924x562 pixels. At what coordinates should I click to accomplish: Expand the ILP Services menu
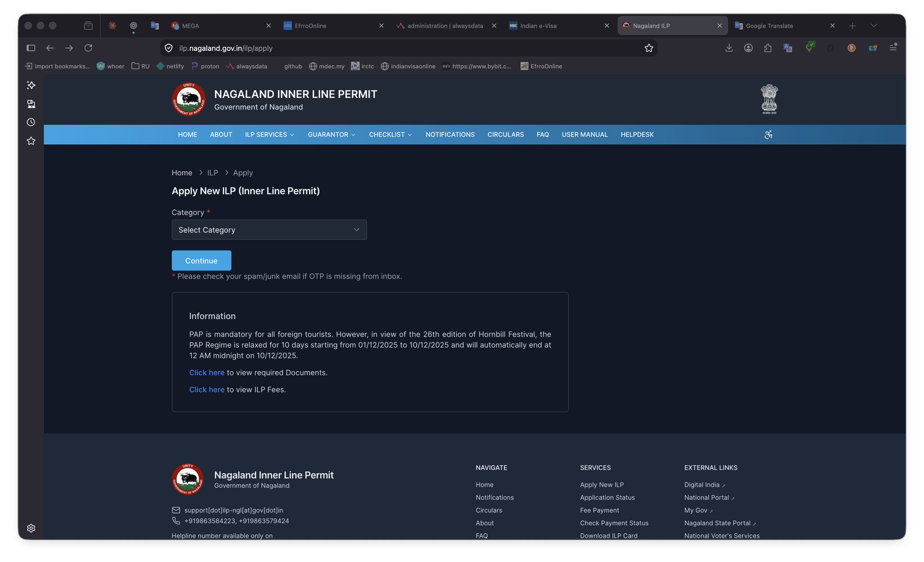270,135
